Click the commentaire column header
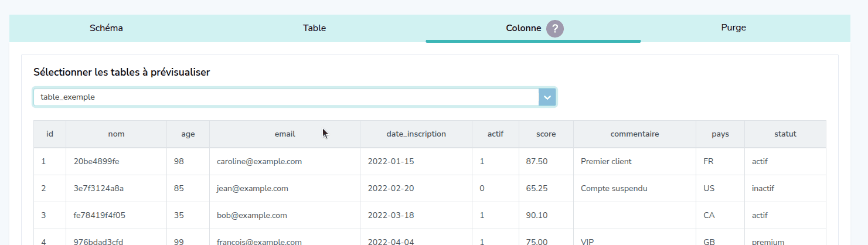Viewport: 868px width, 245px height. click(x=634, y=134)
